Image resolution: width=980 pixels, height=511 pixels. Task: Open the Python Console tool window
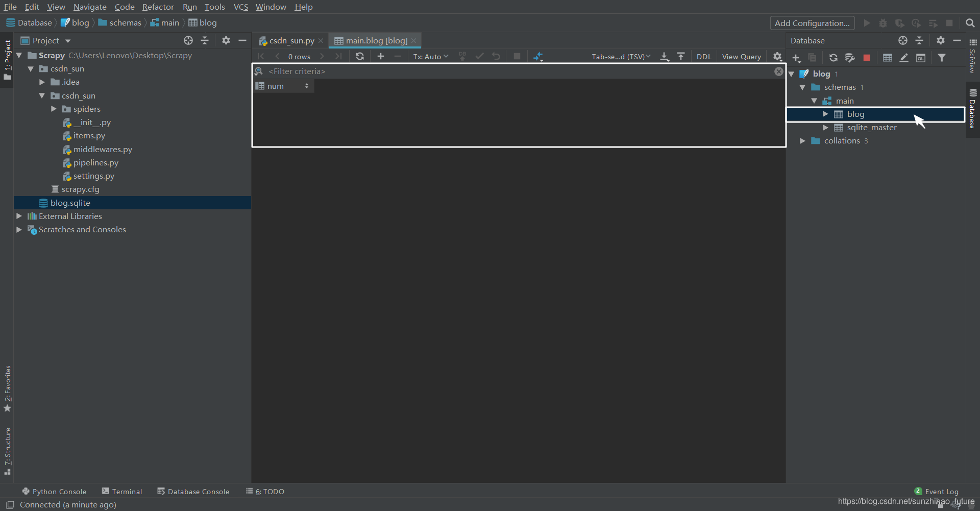(x=55, y=491)
